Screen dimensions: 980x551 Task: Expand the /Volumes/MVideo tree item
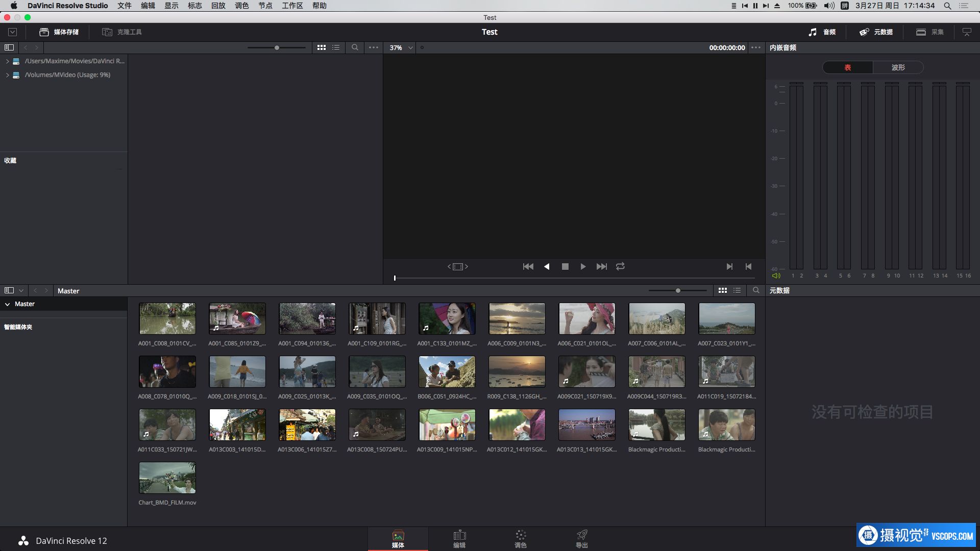point(7,75)
